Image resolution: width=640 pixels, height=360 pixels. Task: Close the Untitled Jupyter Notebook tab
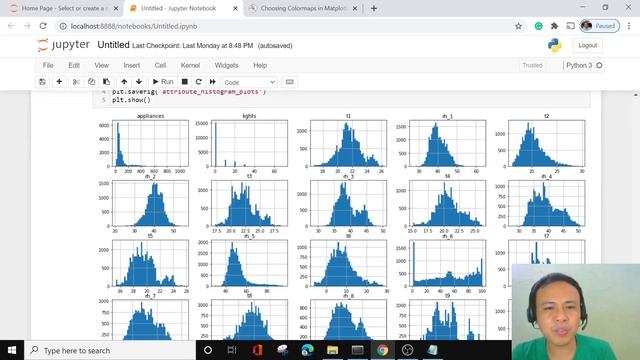coord(235,8)
